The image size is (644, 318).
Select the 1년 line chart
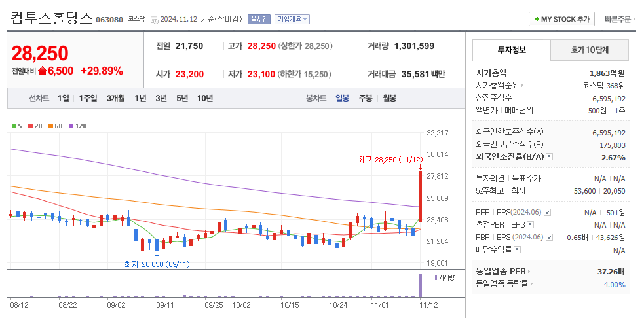(x=140, y=99)
